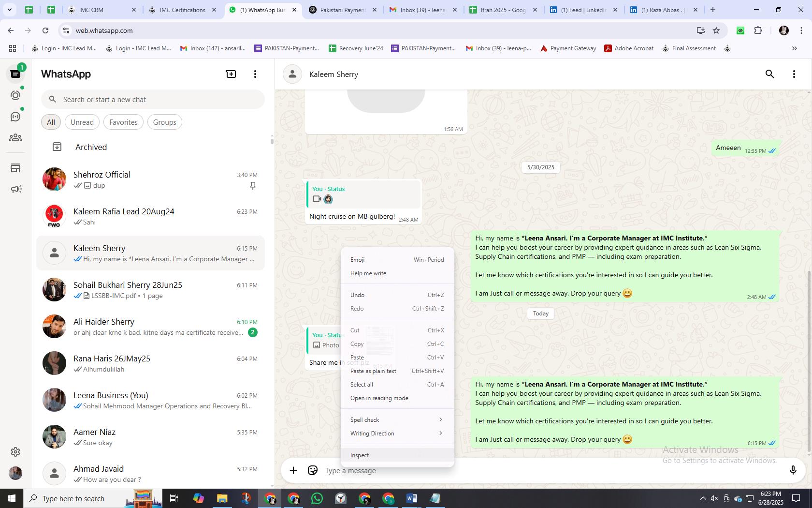Open Rana Haris 26JMay25 chat
This screenshot has height=508, width=812.
(151, 364)
